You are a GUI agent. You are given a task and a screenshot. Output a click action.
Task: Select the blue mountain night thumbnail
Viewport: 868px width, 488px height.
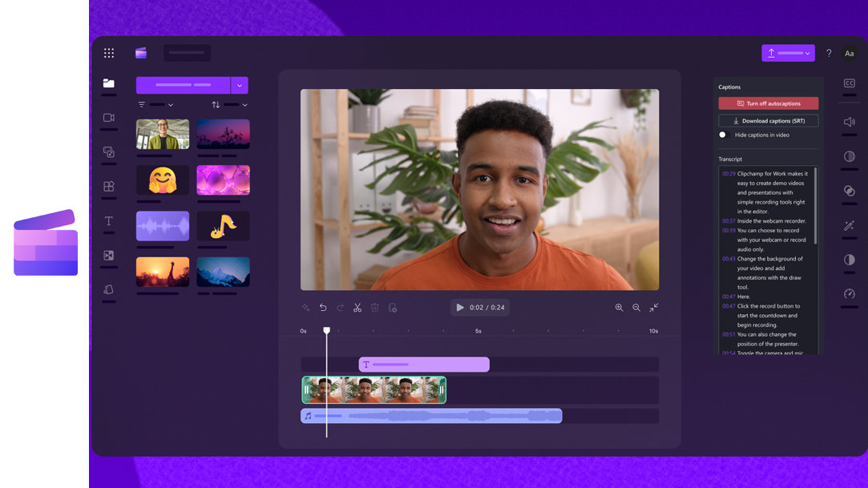pyautogui.click(x=223, y=272)
